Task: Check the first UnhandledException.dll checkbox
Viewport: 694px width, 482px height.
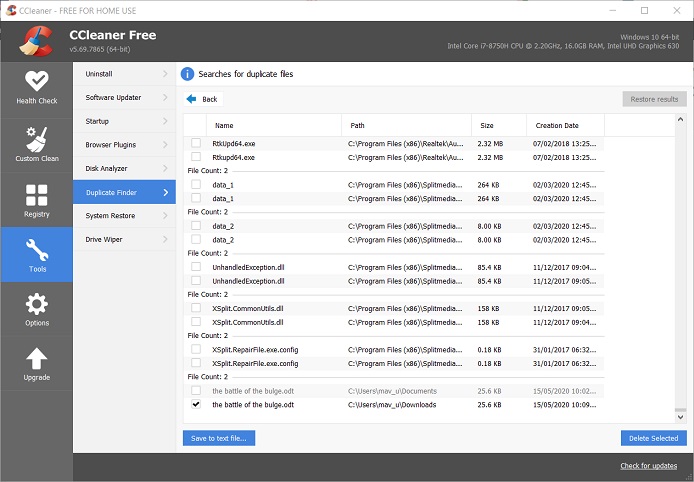Action: point(196,266)
